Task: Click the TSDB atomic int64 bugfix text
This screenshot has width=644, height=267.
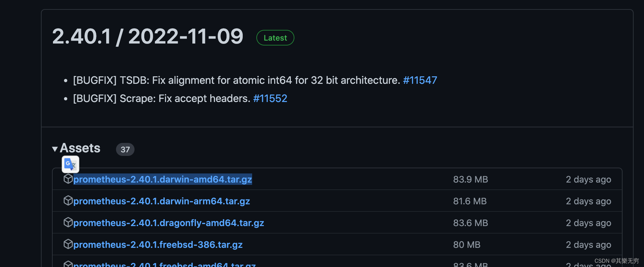Action: (x=237, y=80)
